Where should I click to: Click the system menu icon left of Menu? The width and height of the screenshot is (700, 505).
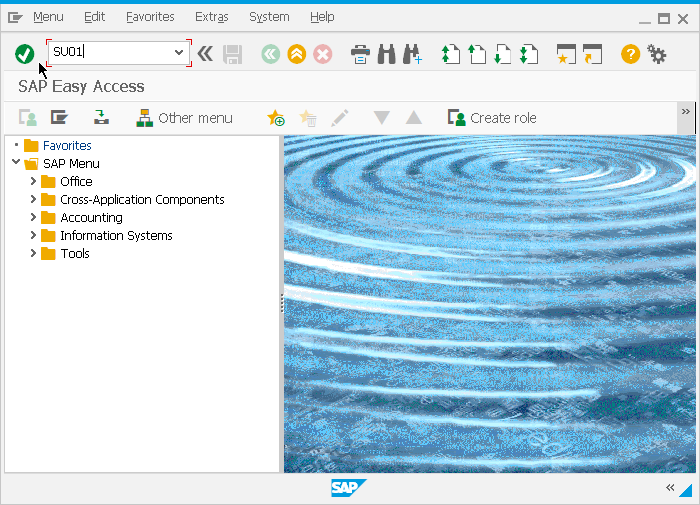coord(15,17)
